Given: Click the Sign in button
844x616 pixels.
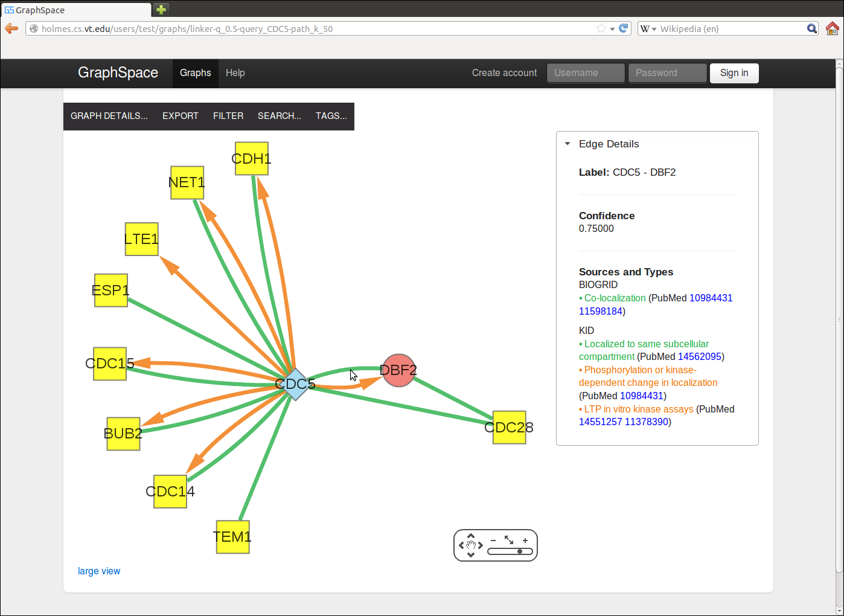Looking at the screenshot, I should [734, 73].
